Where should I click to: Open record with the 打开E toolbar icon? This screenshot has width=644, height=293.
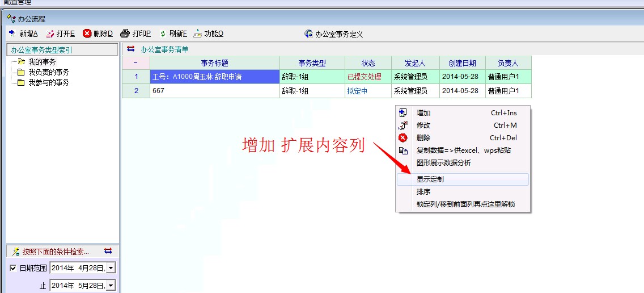pyautogui.click(x=50, y=34)
